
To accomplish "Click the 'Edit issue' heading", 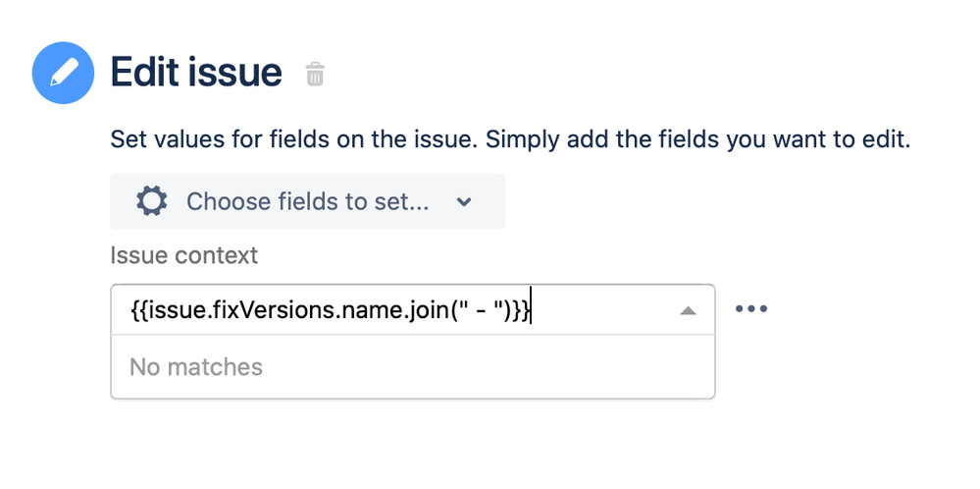I will (196, 72).
